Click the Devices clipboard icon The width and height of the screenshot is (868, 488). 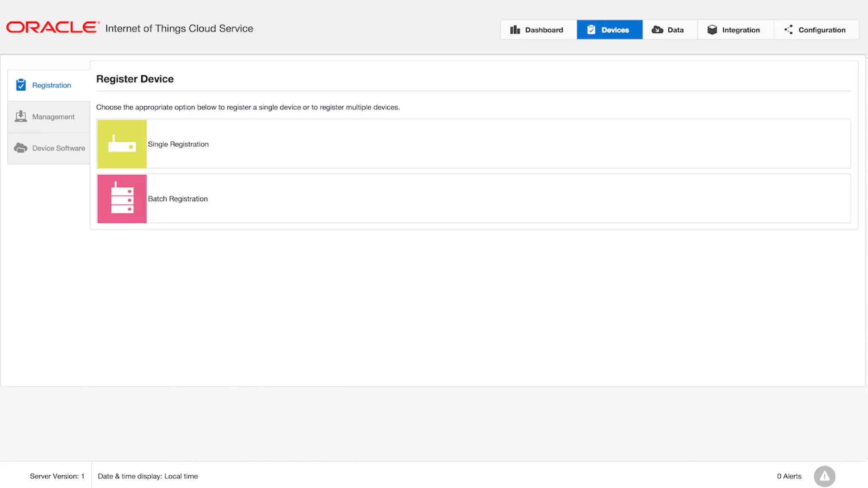pos(591,30)
